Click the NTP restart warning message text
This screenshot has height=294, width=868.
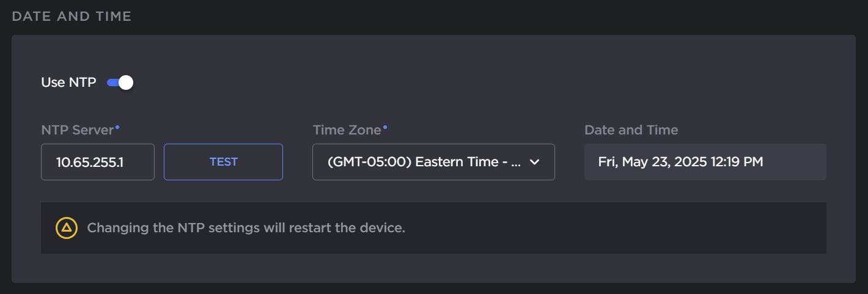pyautogui.click(x=246, y=228)
